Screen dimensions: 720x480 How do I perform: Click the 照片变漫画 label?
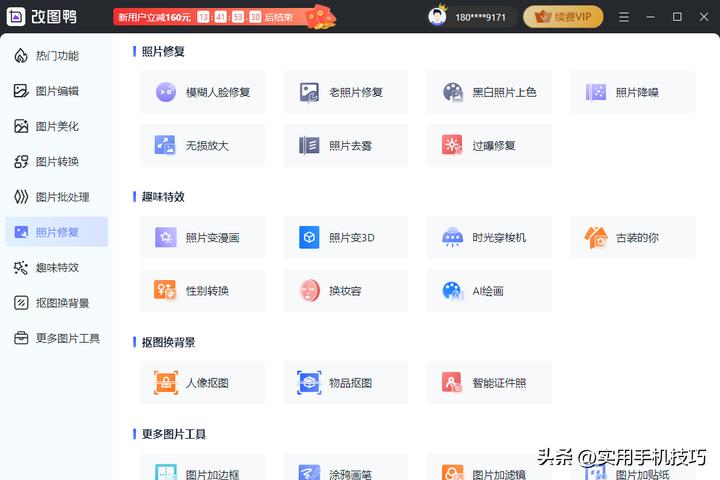[x=212, y=238]
